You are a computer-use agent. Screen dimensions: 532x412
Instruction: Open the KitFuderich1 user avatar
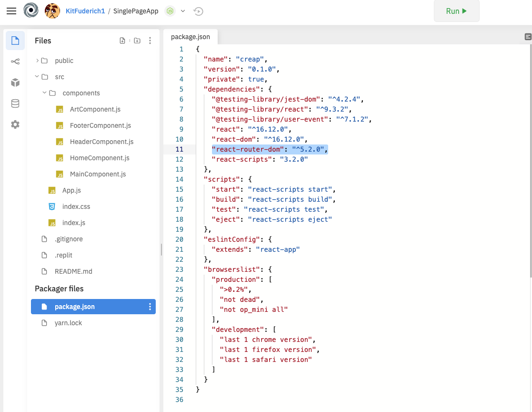(52, 11)
